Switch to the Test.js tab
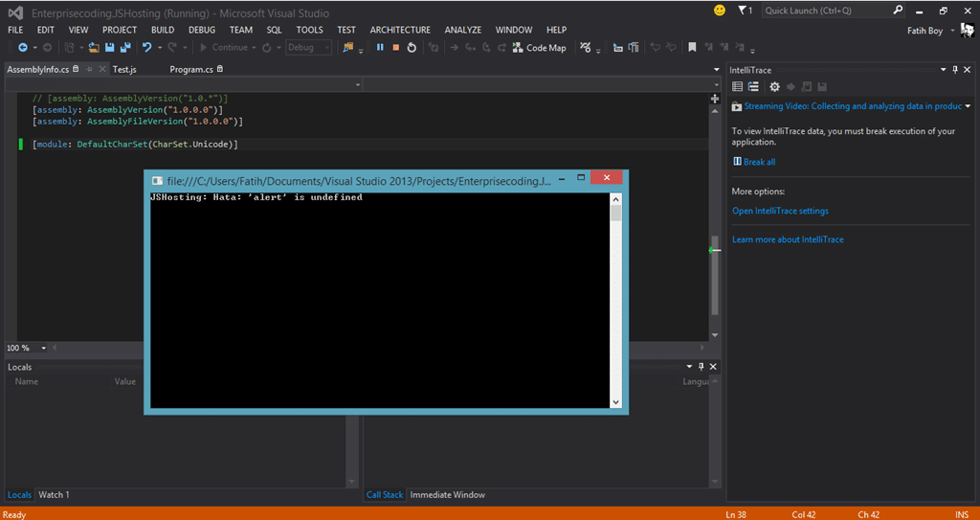980x520 pixels. pos(124,70)
